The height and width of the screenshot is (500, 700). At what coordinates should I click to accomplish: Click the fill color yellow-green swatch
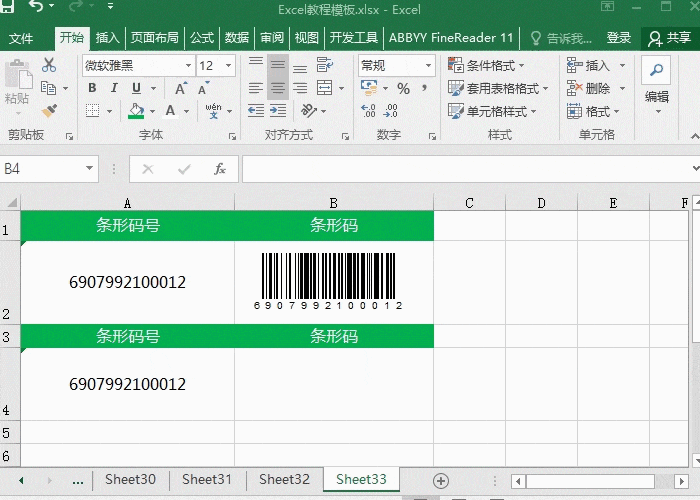click(x=137, y=111)
